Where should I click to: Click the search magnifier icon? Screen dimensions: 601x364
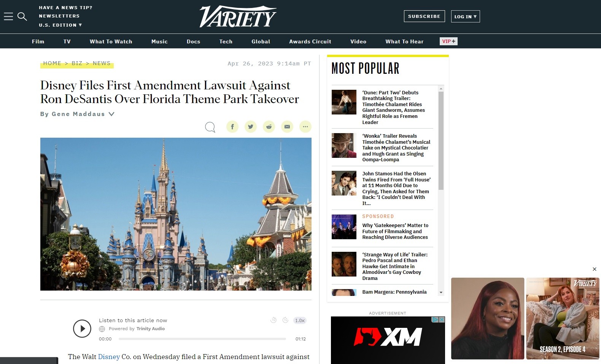point(22,16)
